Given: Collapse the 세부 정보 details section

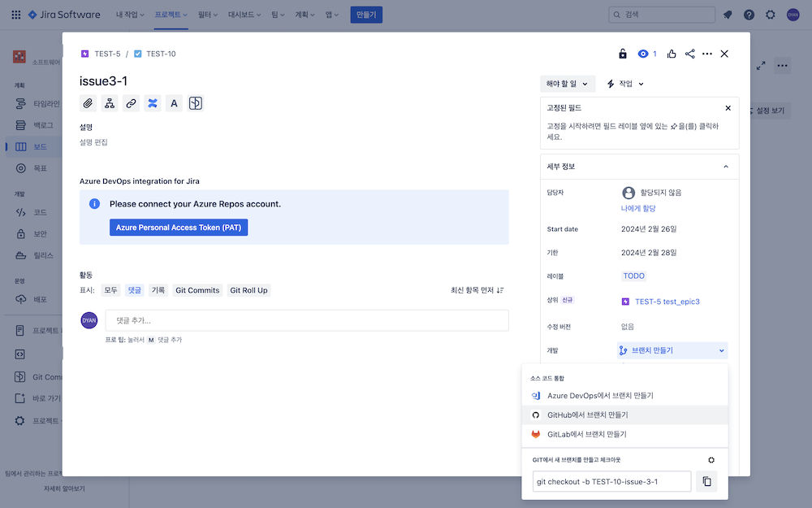Looking at the screenshot, I should coord(726,167).
